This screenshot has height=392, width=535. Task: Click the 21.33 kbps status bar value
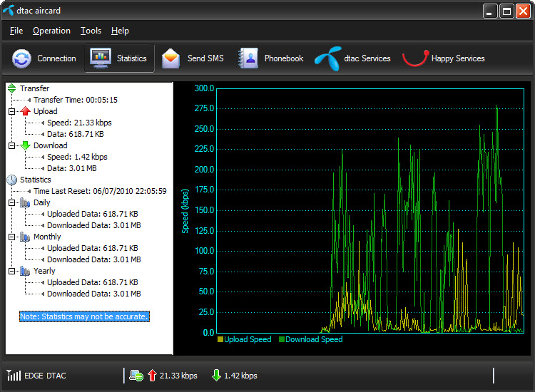coord(178,376)
